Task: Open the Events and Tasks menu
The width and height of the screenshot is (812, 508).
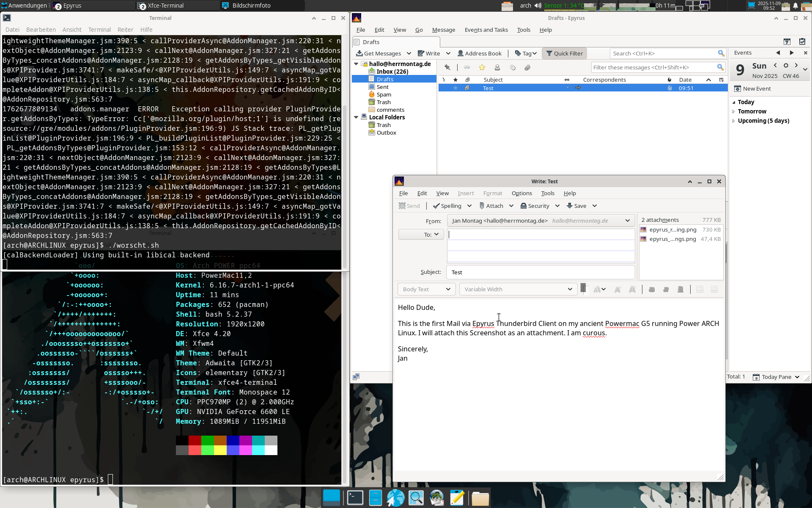Action: (x=486, y=30)
